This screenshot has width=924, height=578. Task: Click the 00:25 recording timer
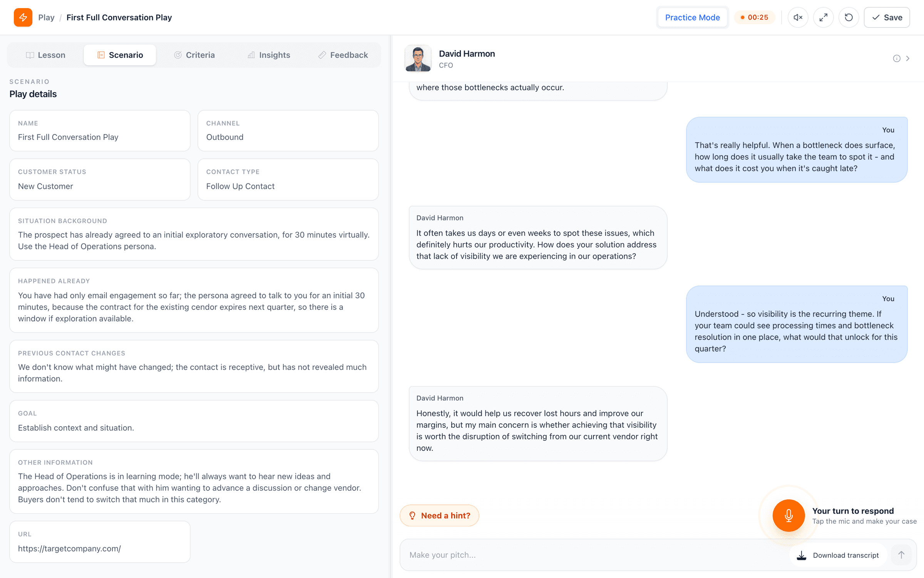point(754,17)
